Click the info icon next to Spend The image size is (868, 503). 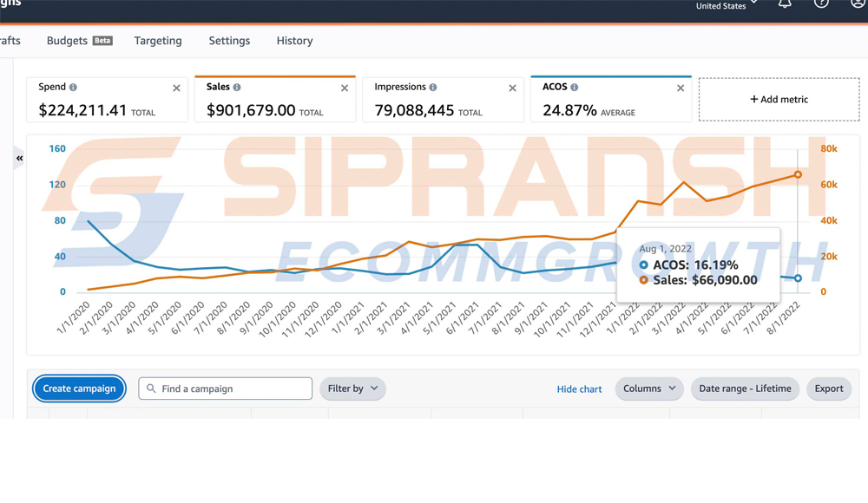pos(73,88)
